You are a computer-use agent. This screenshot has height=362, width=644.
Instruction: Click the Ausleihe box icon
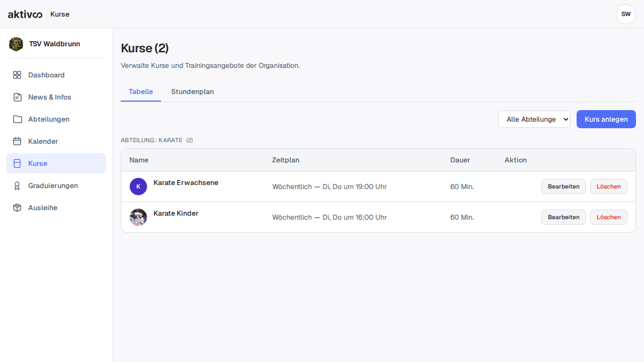click(x=17, y=208)
